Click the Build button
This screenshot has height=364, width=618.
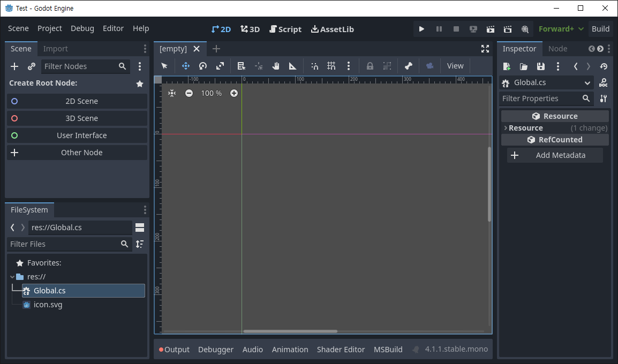(600, 29)
